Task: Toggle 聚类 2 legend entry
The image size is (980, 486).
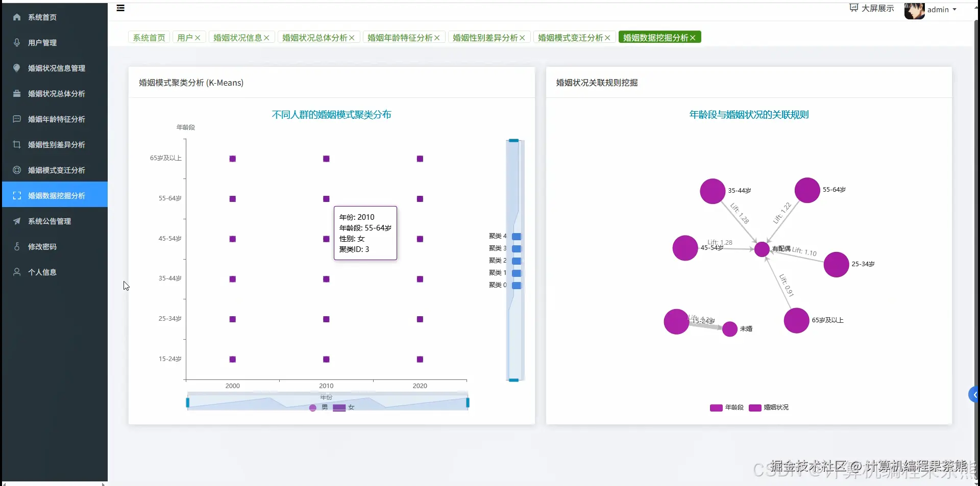Action: coord(505,261)
